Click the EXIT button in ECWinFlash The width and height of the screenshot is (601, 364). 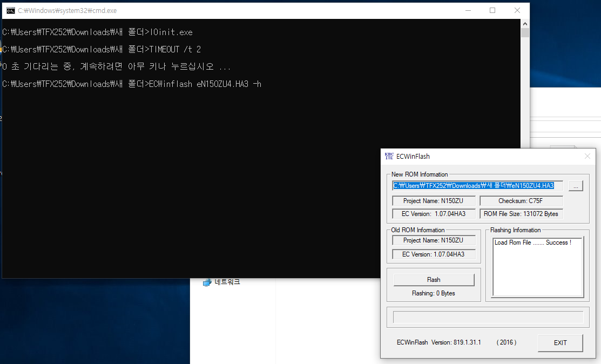560,343
